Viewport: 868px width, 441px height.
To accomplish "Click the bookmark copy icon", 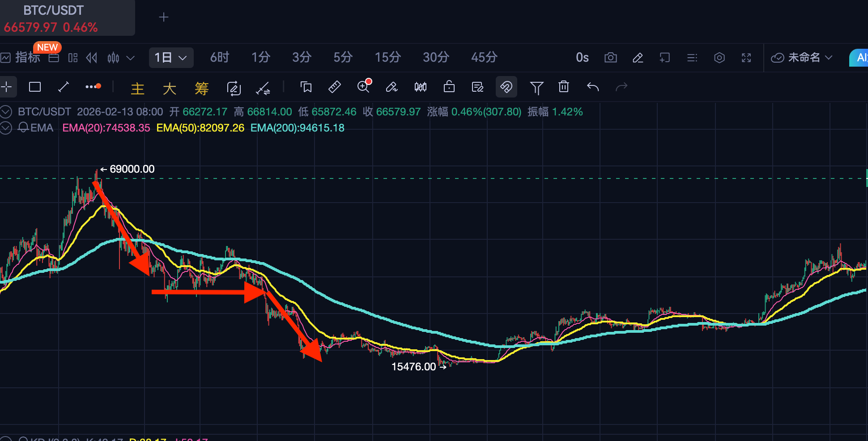I will pyautogui.click(x=306, y=87).
